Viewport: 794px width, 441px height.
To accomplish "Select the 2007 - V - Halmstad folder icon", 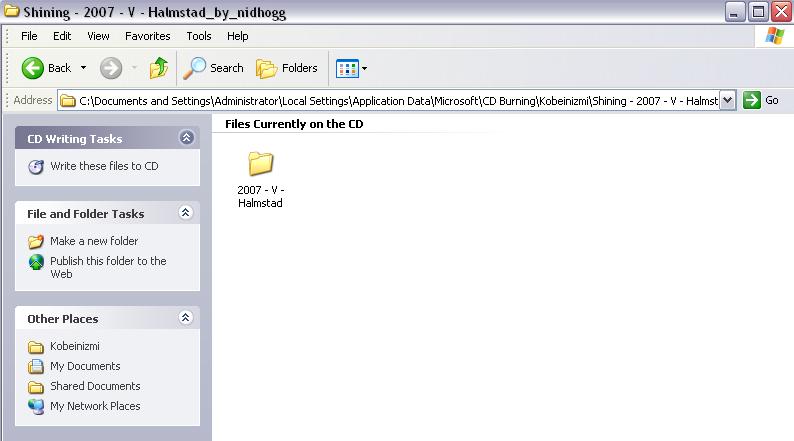I will [260, 164].
